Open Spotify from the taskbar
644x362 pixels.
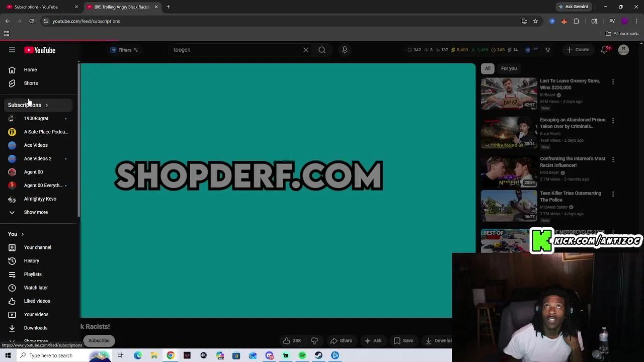tap(302, 355)
